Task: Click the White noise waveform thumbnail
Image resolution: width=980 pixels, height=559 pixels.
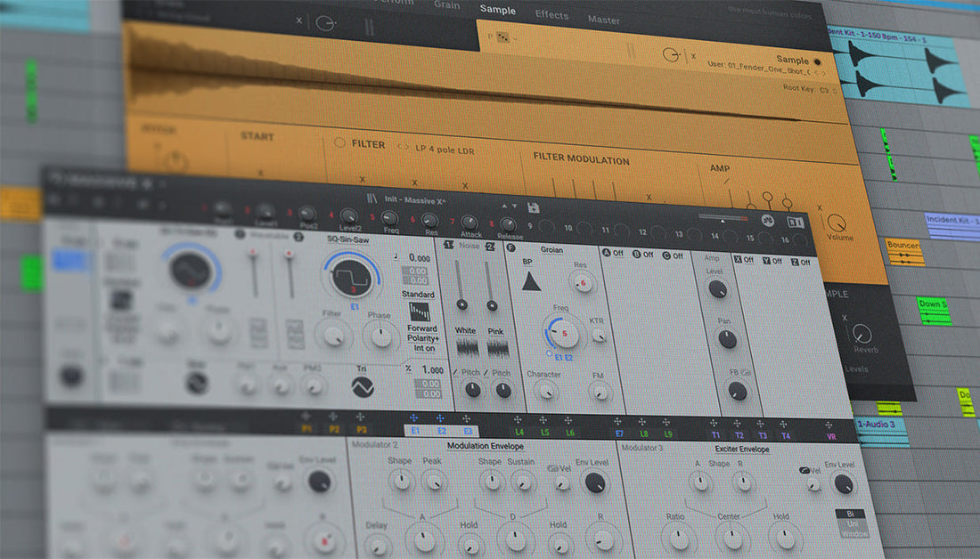Action: [x=466, y=347]
